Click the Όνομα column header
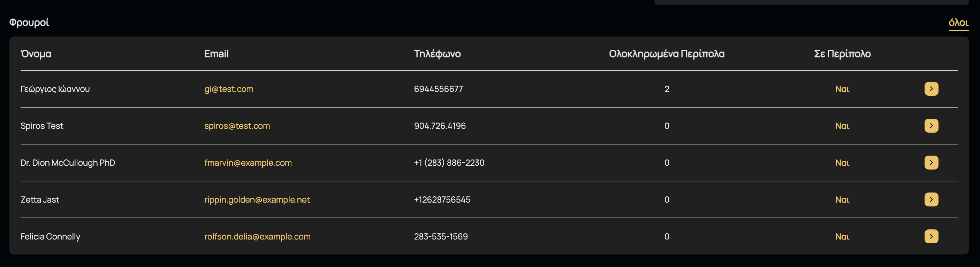The image size is (980, 267). click(36, 54)
